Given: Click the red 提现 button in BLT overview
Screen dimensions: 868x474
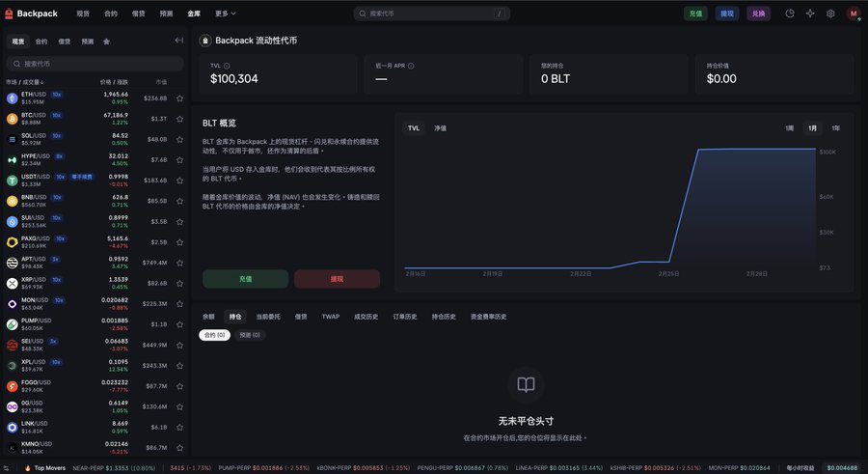Looking at the screenshot, I should click(x=338, y=279).
